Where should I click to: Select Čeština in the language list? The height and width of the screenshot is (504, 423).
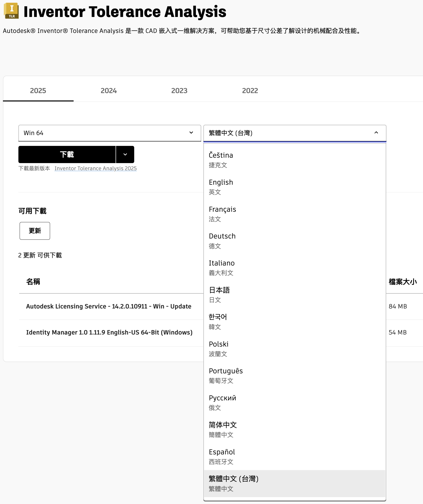point(221,159)
